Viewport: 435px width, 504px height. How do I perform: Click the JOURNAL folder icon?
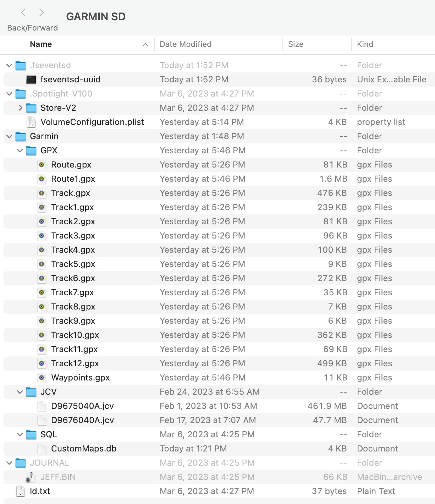coord(21,463)
